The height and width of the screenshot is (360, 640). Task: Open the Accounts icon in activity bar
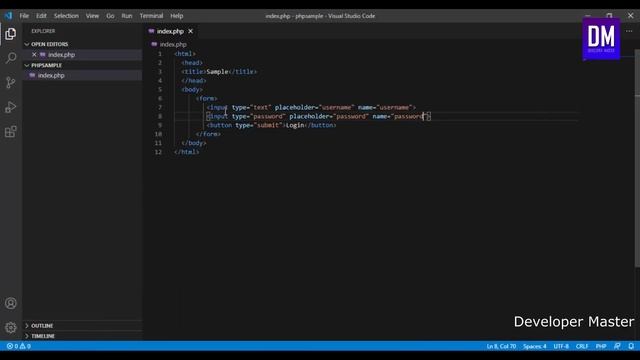11,303
